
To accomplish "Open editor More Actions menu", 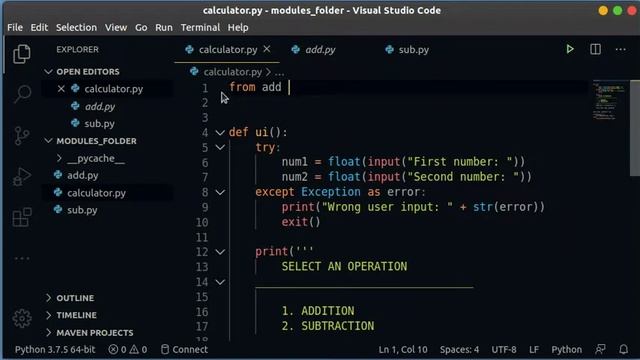I will pyautogui.click(x=621, y=49).
